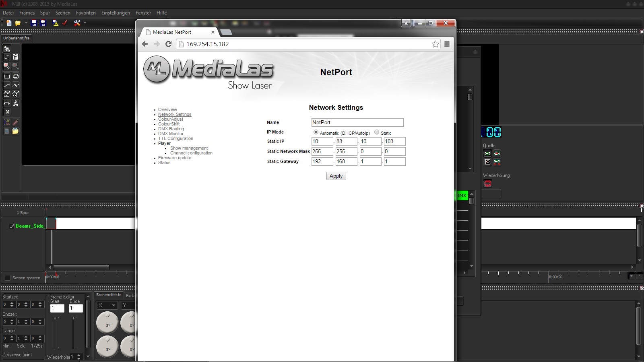Toggle the red Wiederholung loop icon
This screenshot has width=644, height=362.
488,184
